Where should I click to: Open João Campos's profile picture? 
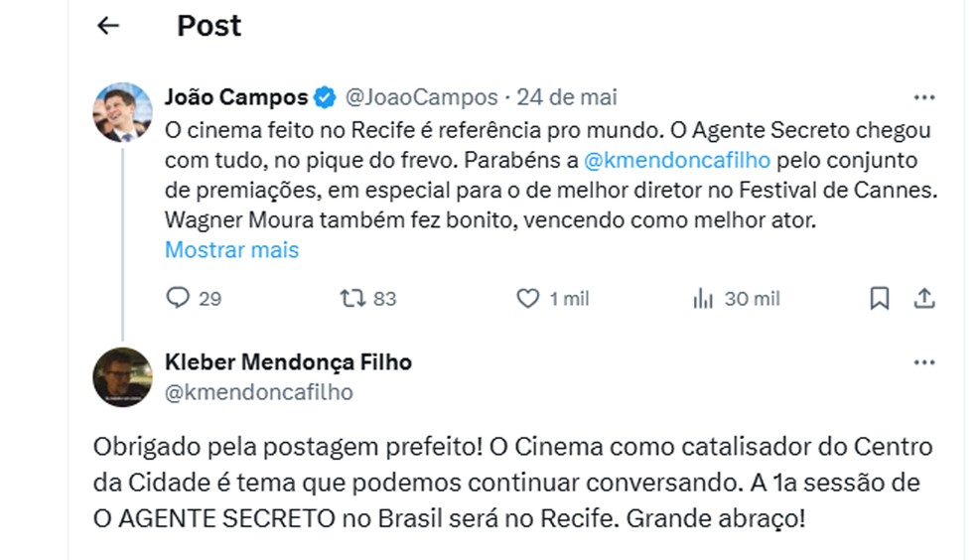click(x=122, y=111)
